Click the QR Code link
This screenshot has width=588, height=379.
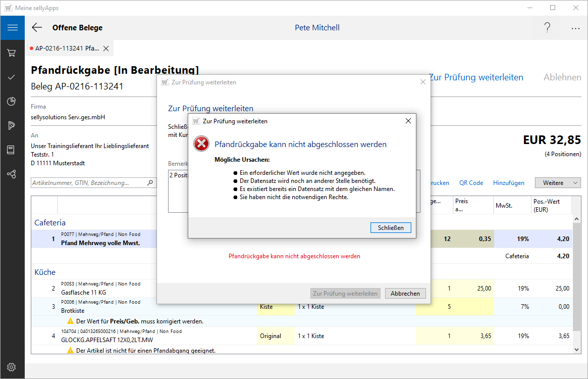click(471, 183)
